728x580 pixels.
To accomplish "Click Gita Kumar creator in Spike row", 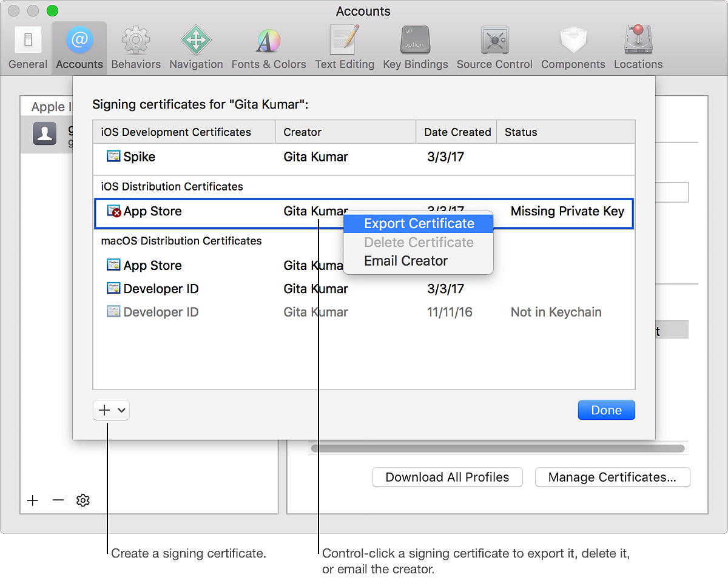I will pyautogui.click(x=316, y=157).
